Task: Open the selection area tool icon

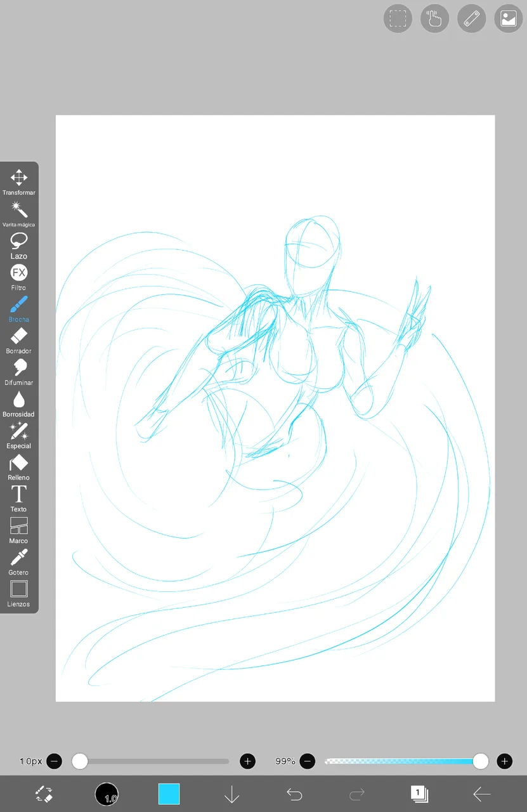Action: click(x=398, y=18)
